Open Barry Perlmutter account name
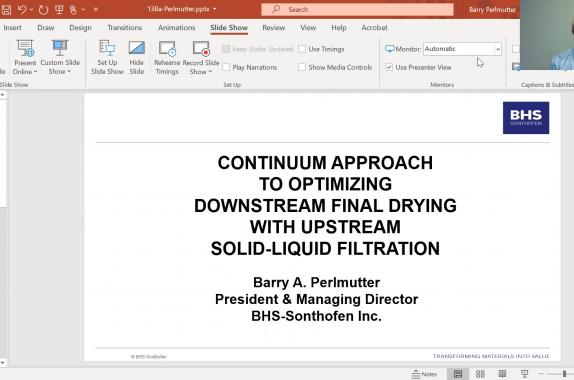Screen dimensions: 574x380 492,10
